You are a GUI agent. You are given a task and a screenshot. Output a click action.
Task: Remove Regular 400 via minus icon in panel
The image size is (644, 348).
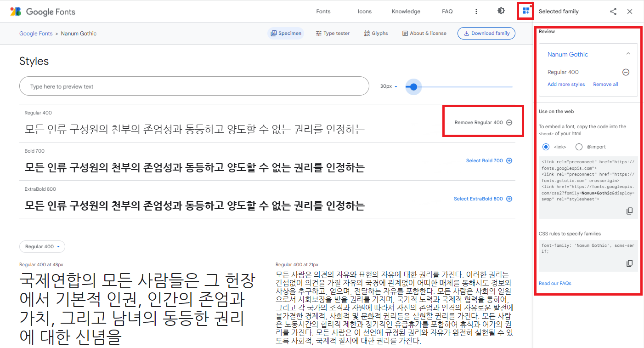[x=626, y=72]
